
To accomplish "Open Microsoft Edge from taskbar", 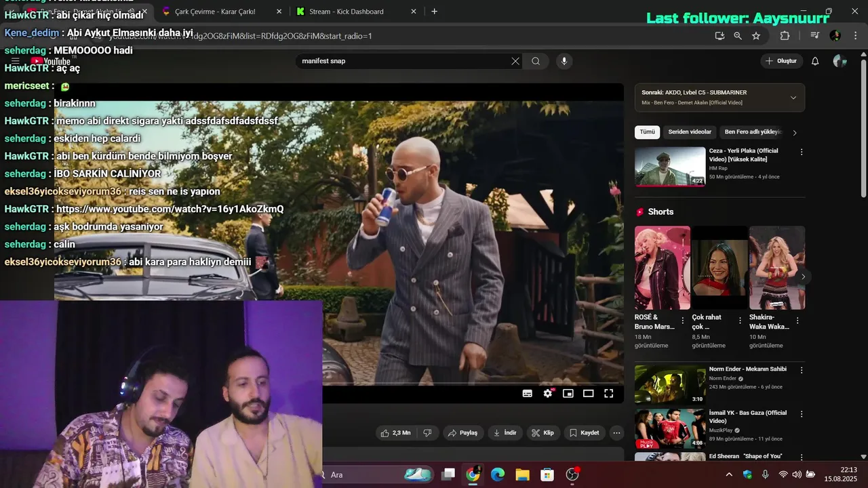I will click(498, 474).
